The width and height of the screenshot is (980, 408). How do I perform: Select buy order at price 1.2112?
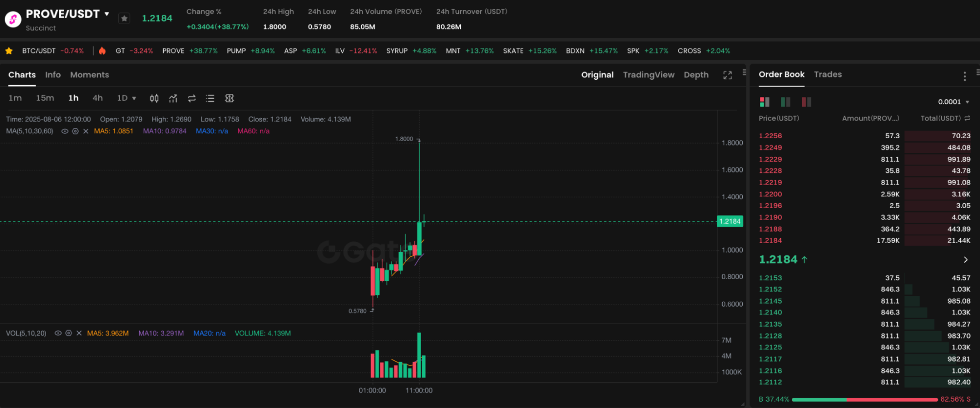(x=865, y=382)
